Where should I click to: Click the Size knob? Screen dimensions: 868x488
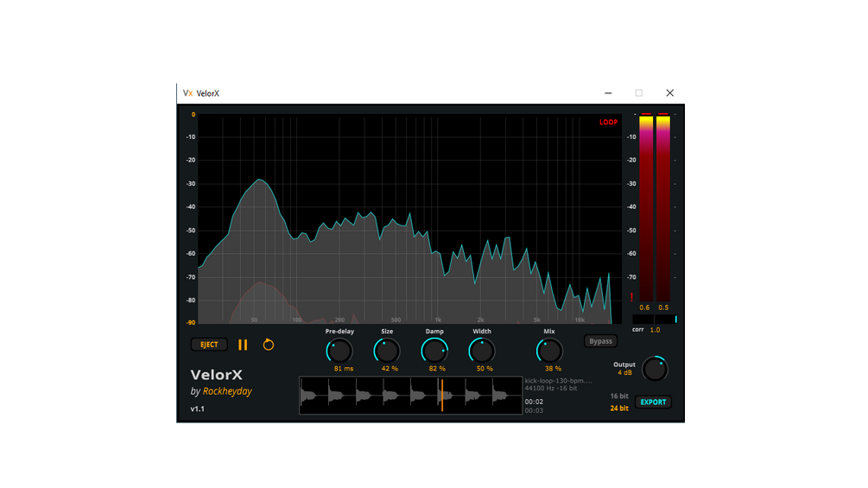387,351
